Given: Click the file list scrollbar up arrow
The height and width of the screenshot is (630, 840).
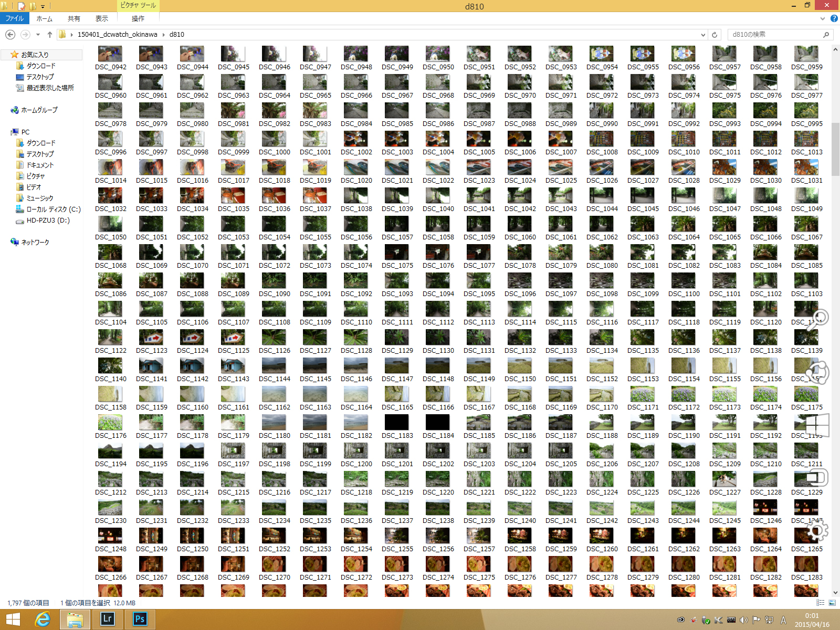Looking at the screenshot, I should (x=835, y=49).
